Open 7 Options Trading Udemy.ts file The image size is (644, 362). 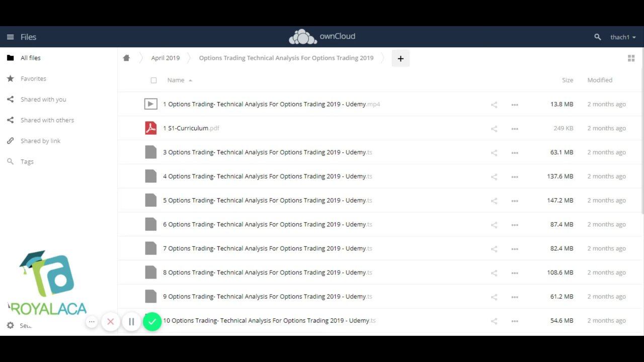click(x=268, y=248)
